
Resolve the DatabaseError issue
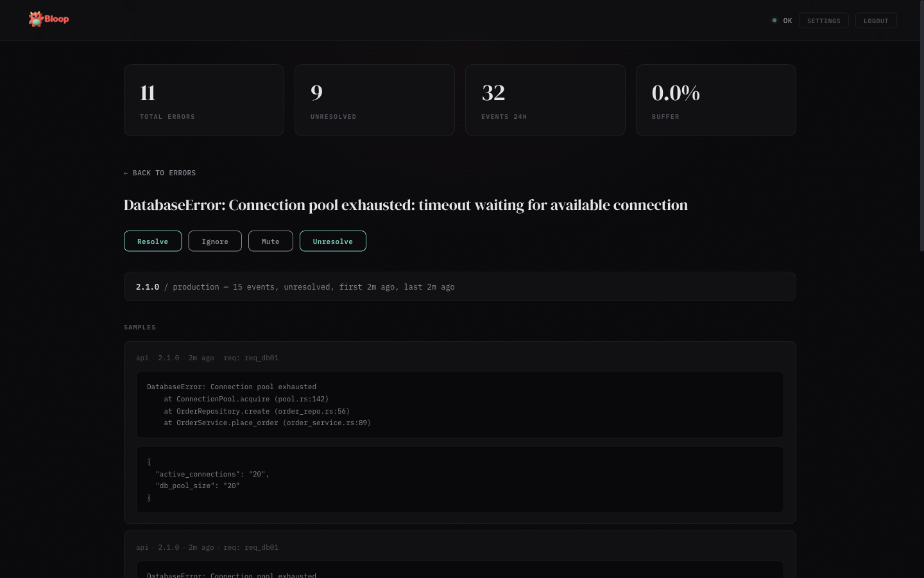pyautogui.click(x=152, y=241)
